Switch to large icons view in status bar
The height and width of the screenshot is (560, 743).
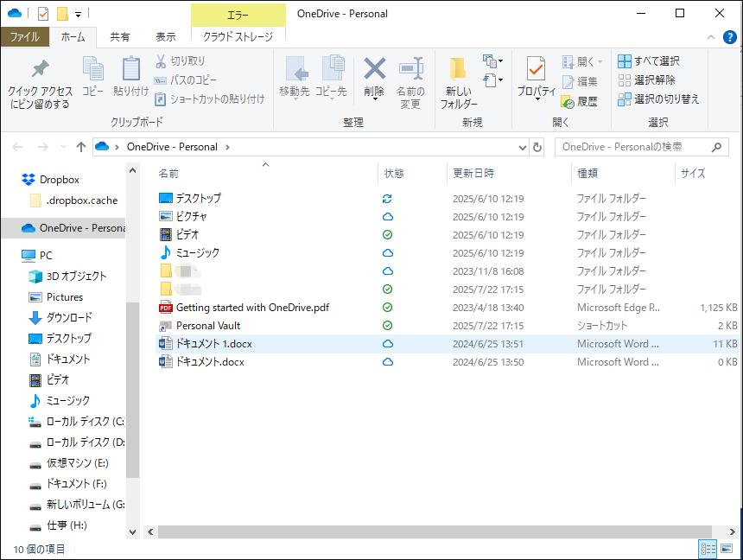coord(727,549)
